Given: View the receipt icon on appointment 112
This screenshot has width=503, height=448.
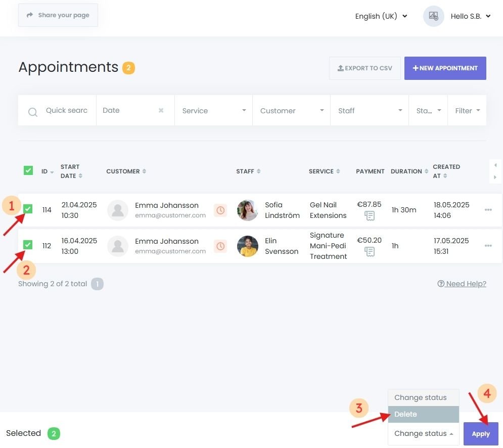Looking at the screenshot, I should pos(370,251).
